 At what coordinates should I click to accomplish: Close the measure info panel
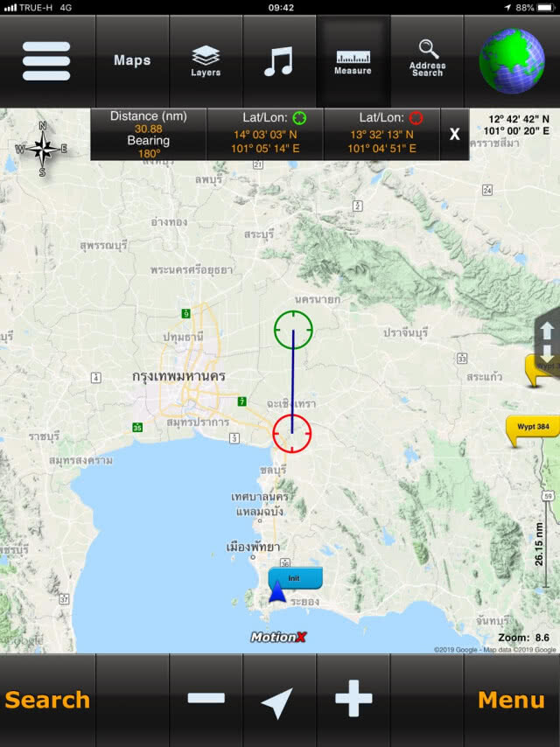tap(455, 134)
